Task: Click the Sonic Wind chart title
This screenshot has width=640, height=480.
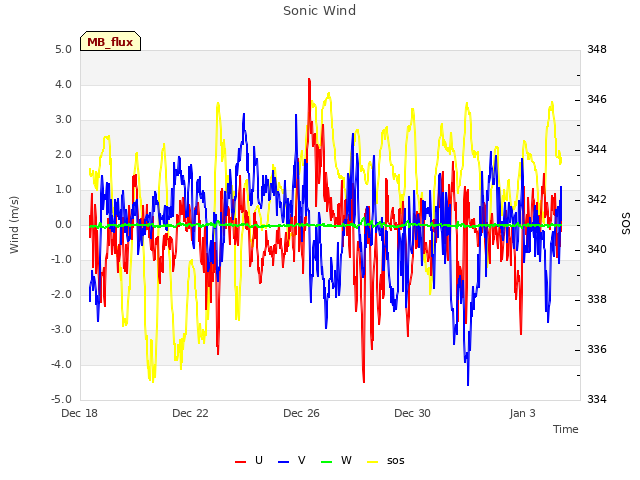Action: [x=320, y=11]
